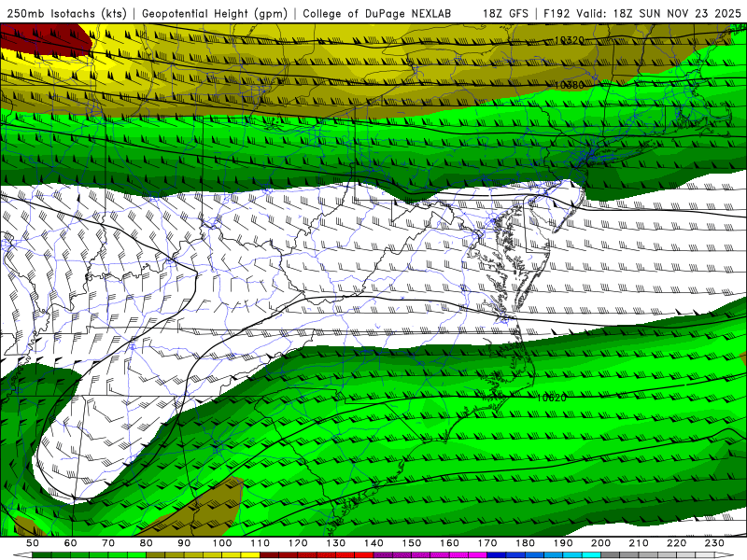The width and height of the screenshot is (747, 560).
Task: Click the 170 kts legend label
Action: point(487,543)
